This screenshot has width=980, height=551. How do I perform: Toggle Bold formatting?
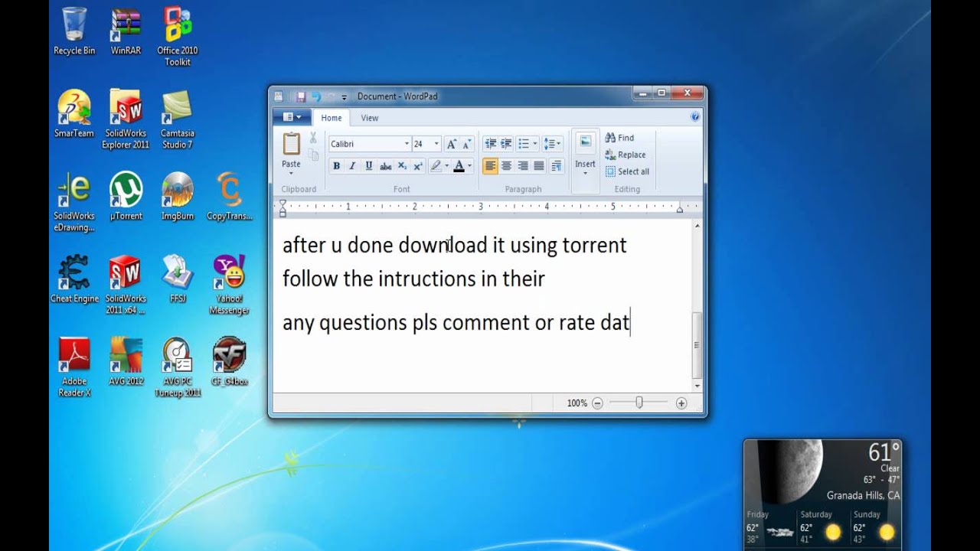(x=336, y=166)
